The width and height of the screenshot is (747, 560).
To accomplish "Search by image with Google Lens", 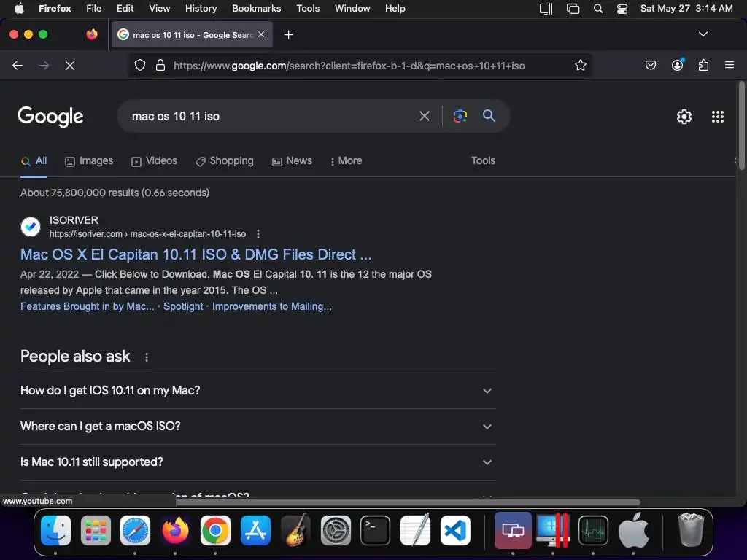I will point(460,116).
